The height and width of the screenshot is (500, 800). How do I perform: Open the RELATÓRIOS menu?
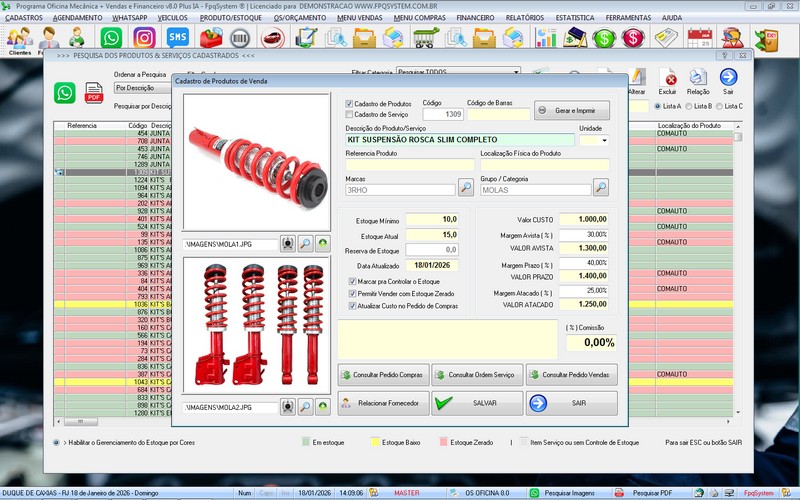click(x=524, y=18)
